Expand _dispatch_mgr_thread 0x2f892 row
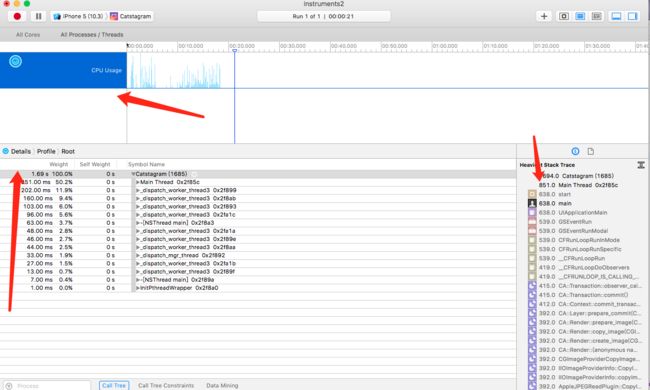Viewport: 650px width, 390px height. coord(138,255)
